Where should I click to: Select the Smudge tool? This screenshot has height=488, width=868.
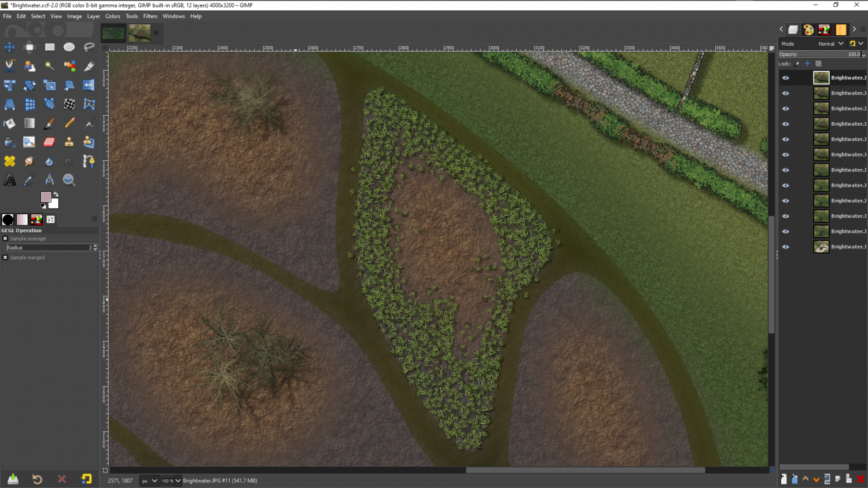[30, 162]
